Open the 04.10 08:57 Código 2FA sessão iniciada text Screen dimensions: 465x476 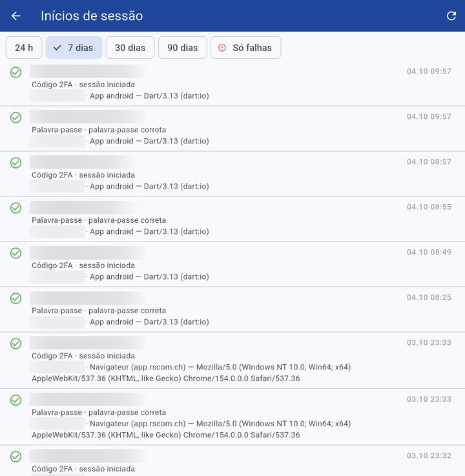tap(83, 175)
